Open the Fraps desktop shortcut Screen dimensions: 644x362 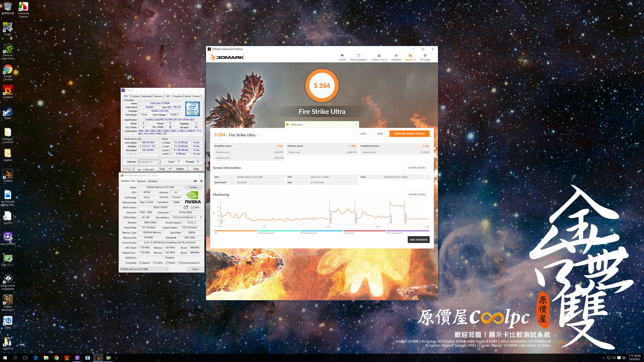[x=8, y=29]
